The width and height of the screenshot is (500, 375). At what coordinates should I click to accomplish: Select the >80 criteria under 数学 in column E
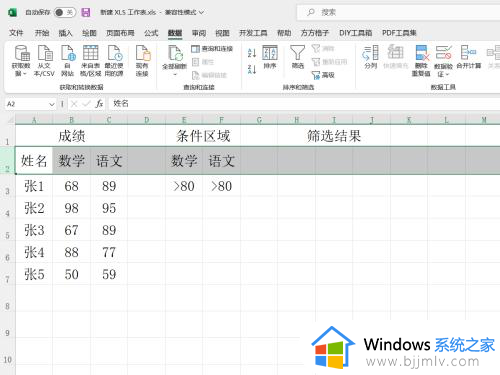coord(184,186)
